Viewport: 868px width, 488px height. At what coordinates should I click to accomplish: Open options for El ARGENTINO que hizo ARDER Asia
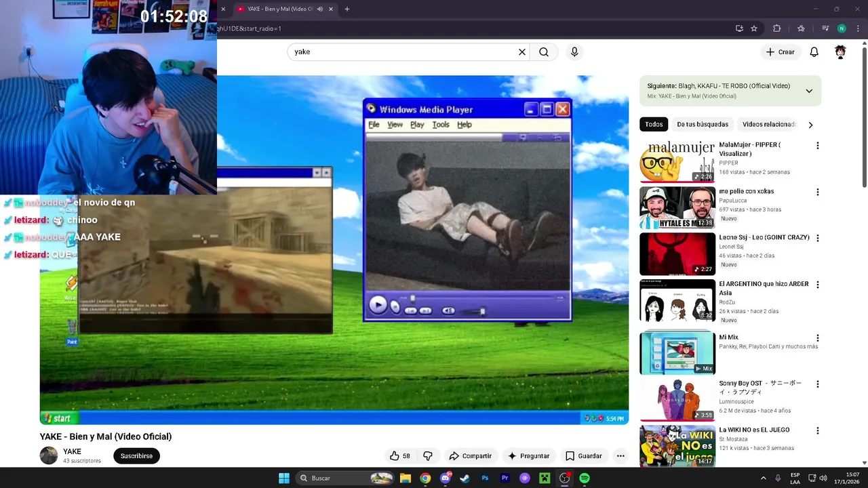coord(817,285)
